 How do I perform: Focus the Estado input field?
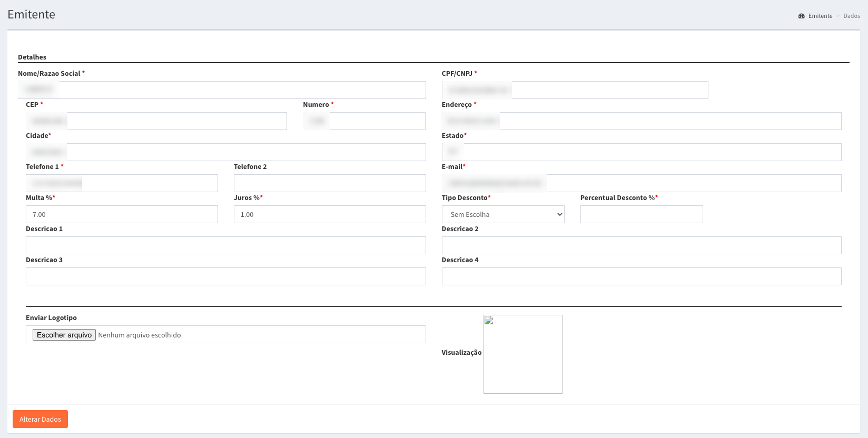point(642,152)
